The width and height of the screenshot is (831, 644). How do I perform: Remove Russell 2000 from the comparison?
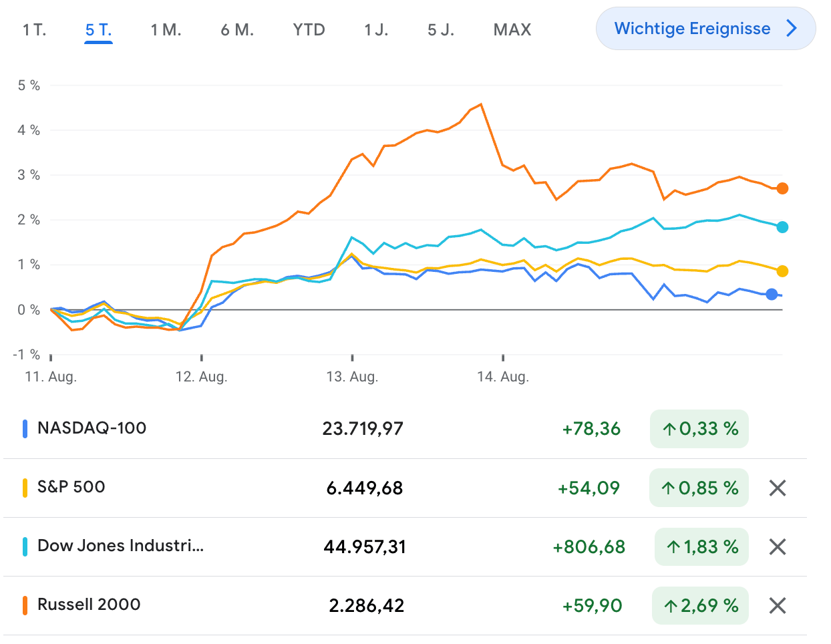[x=778, y=606]
